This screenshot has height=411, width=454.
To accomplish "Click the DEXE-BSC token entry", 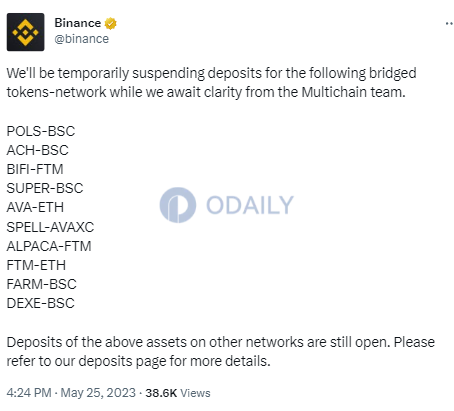I will pos(40,303).
